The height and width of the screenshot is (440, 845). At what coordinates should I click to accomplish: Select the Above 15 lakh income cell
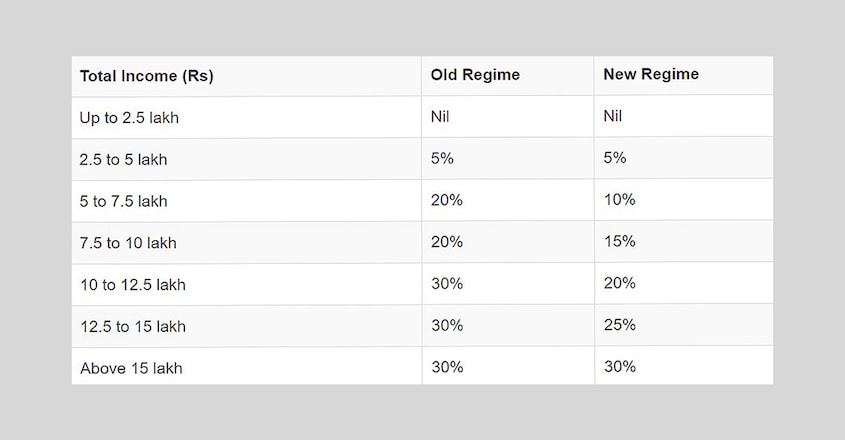coord(131,368)
